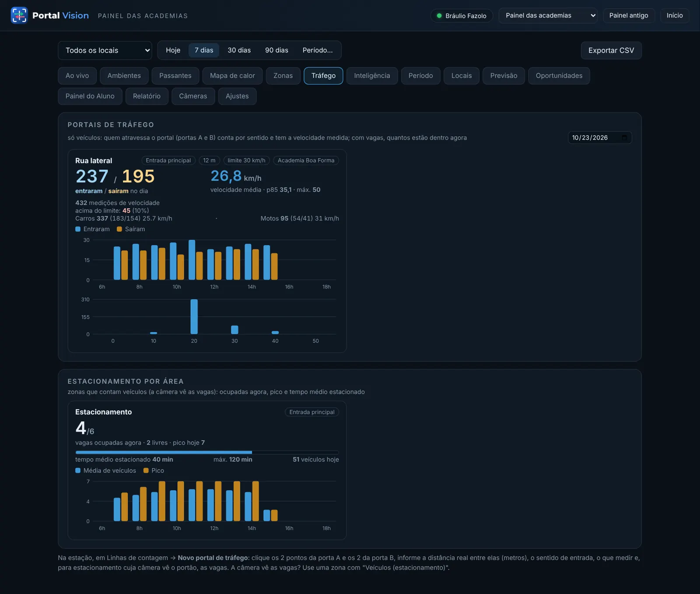Click the 10/23/2026 date input field

pyautogui.click(x=600, y=137)
